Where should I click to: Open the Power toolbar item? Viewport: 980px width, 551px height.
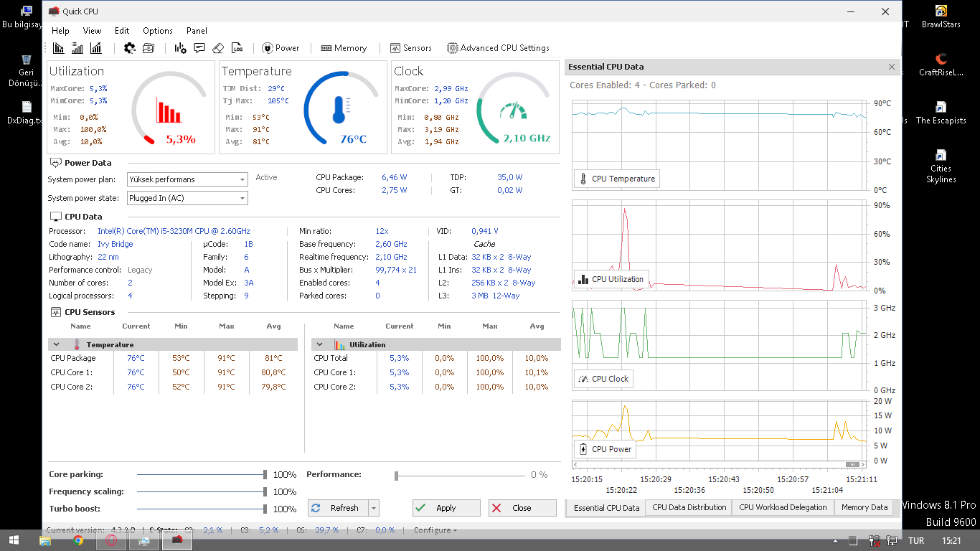[x=281, y=48]
